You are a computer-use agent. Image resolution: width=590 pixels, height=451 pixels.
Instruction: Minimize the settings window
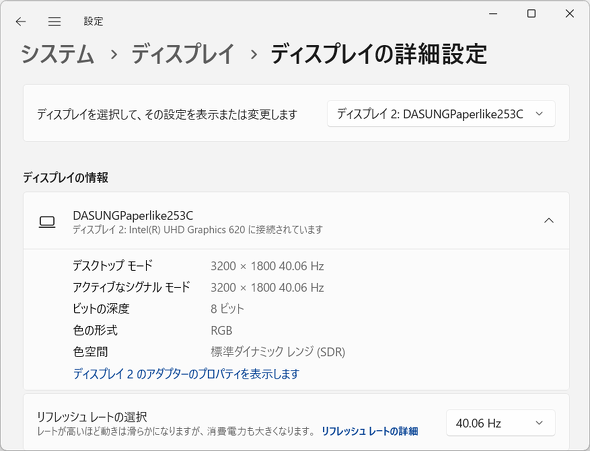(x=493, y=14)
